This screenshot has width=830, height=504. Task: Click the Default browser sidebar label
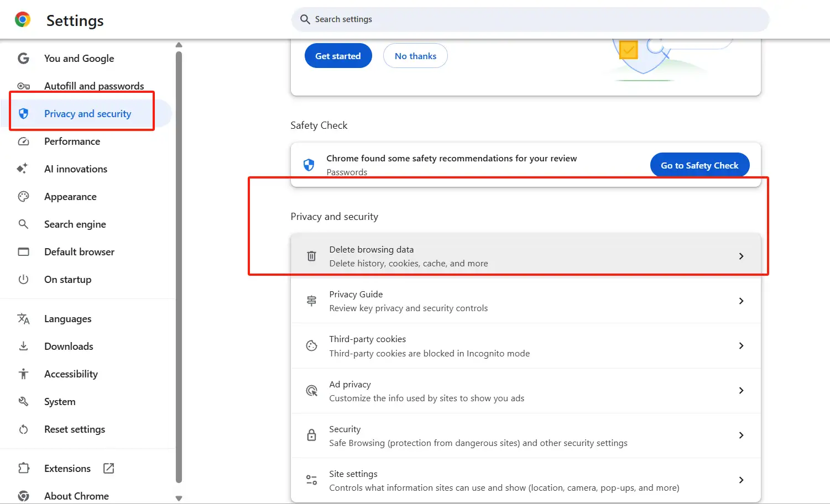[x=80, y=251]
